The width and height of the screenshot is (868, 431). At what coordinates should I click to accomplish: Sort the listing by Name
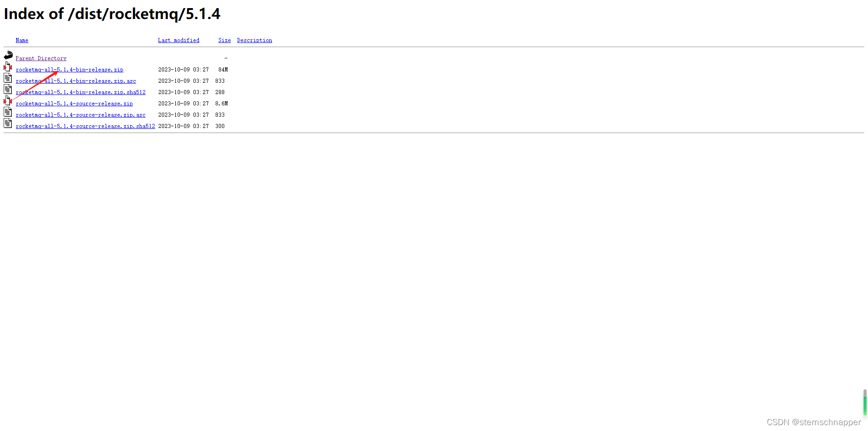pos(22,40)
